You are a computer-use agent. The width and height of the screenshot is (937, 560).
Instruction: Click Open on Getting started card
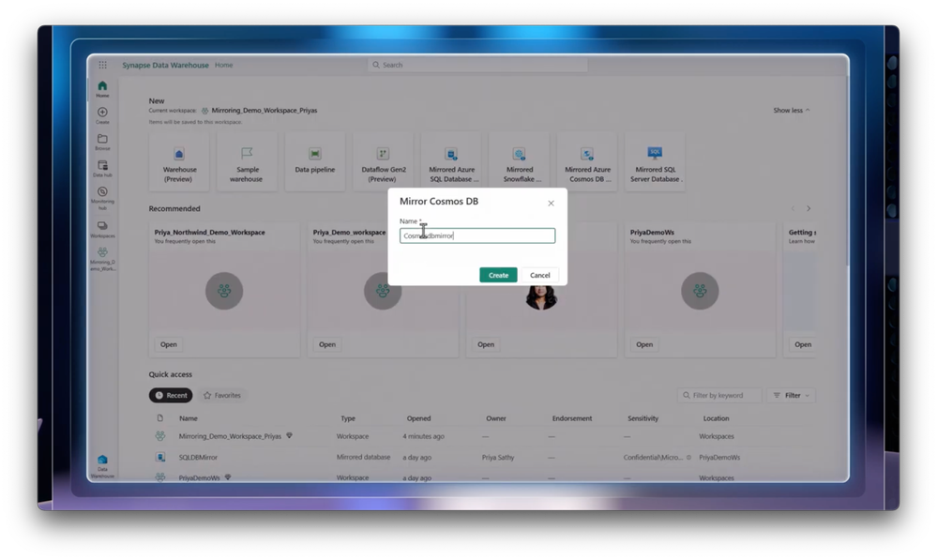803,344
